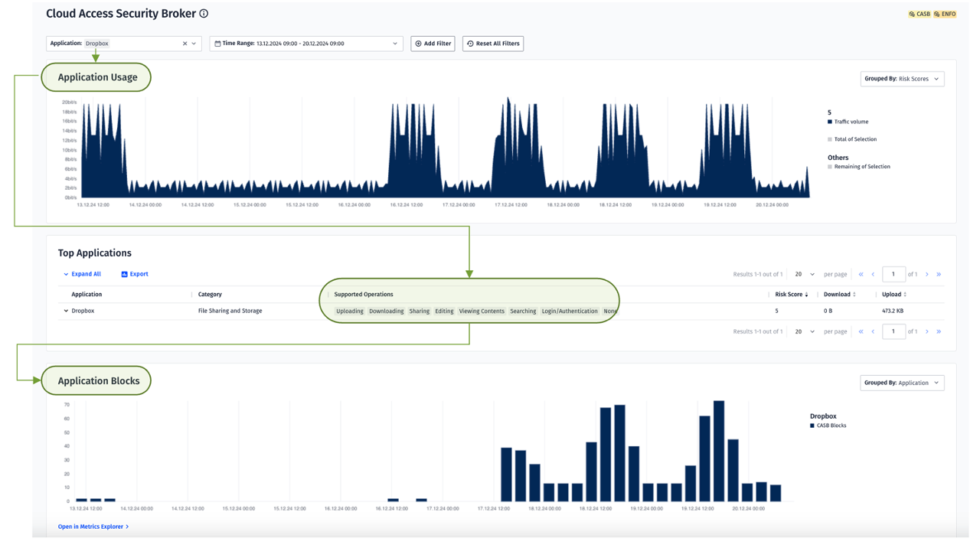Click the ENFO tag badge
Image resolution: width=980 pixels, height=548 pixels.
(x=945, y=14)
